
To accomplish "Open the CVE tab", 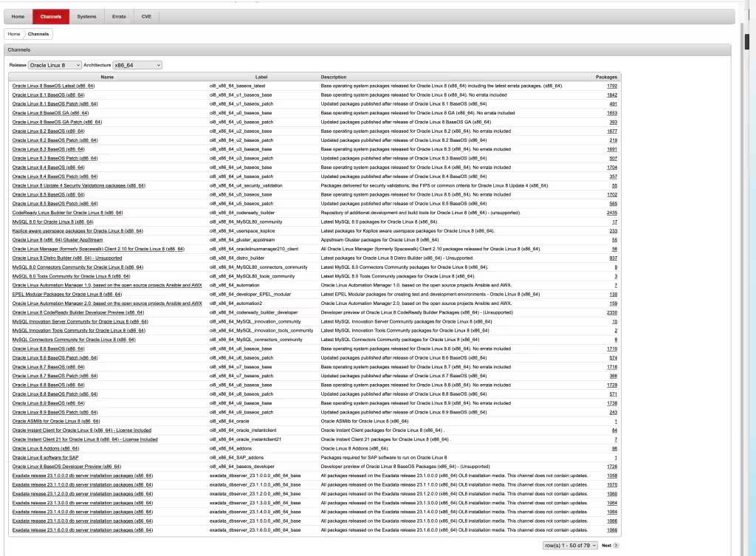I will [146, 16].
